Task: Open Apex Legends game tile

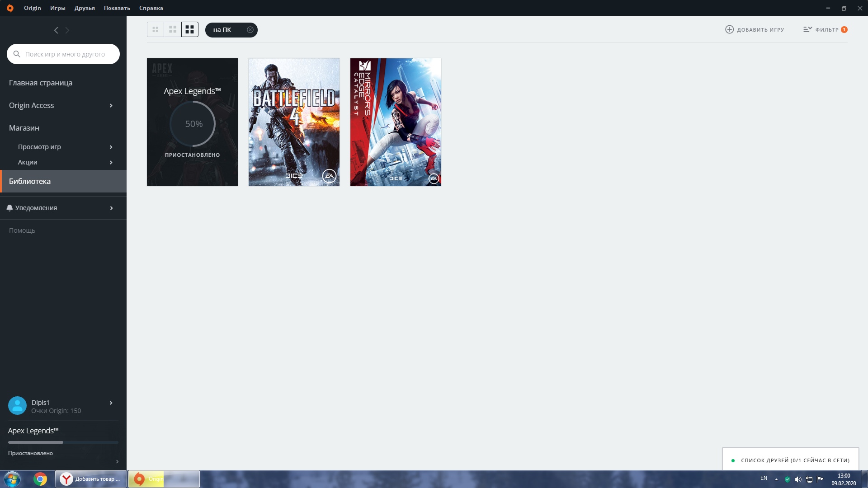Action: (192, 122)
